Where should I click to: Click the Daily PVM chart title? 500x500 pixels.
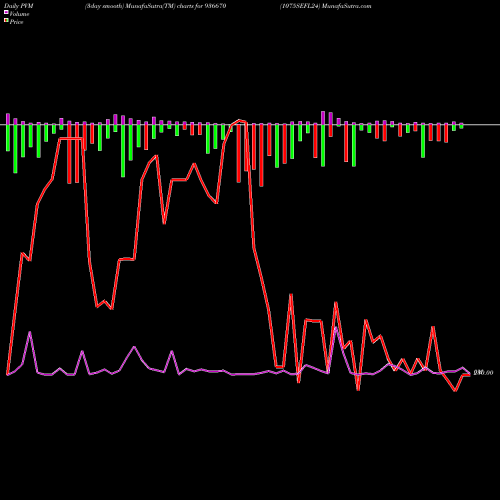[19, 6]
